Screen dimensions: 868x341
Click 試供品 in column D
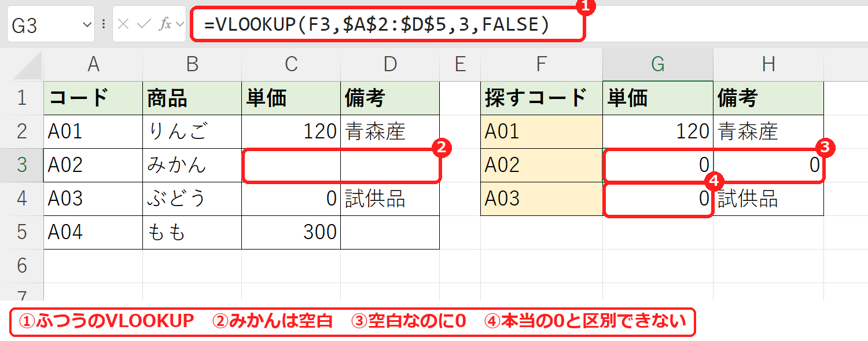[390, 199]
